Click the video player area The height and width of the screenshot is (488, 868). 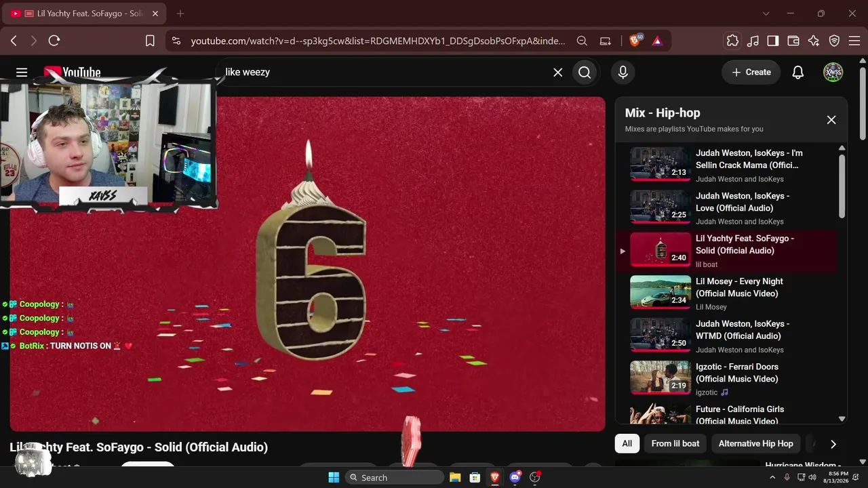point(307,264)
